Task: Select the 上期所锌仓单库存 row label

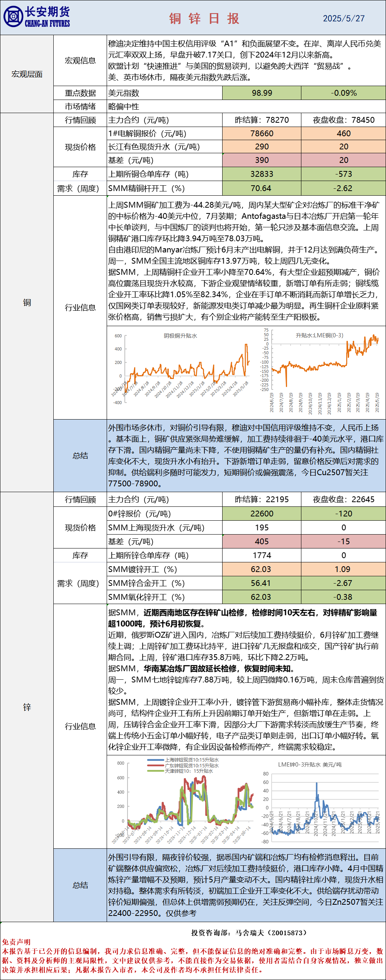Action: (165, 555)
